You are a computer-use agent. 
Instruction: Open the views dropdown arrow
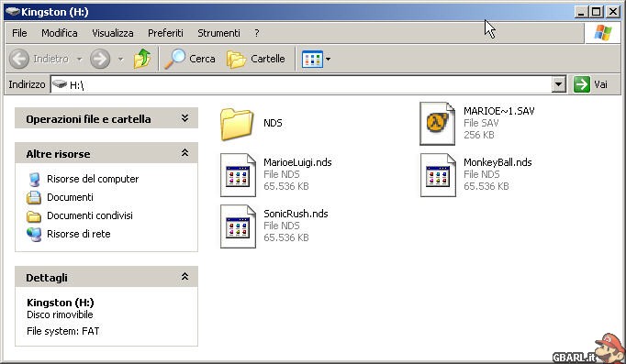(x=328, y=59)
